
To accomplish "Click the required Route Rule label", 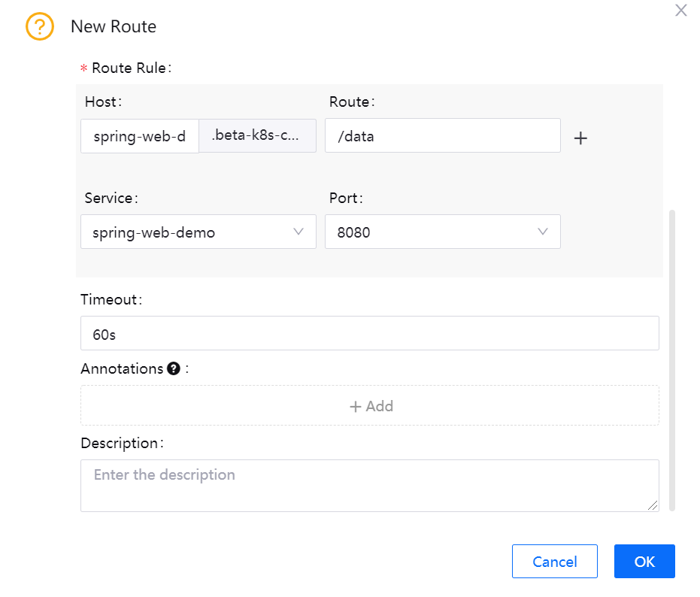I will point(131,68).
